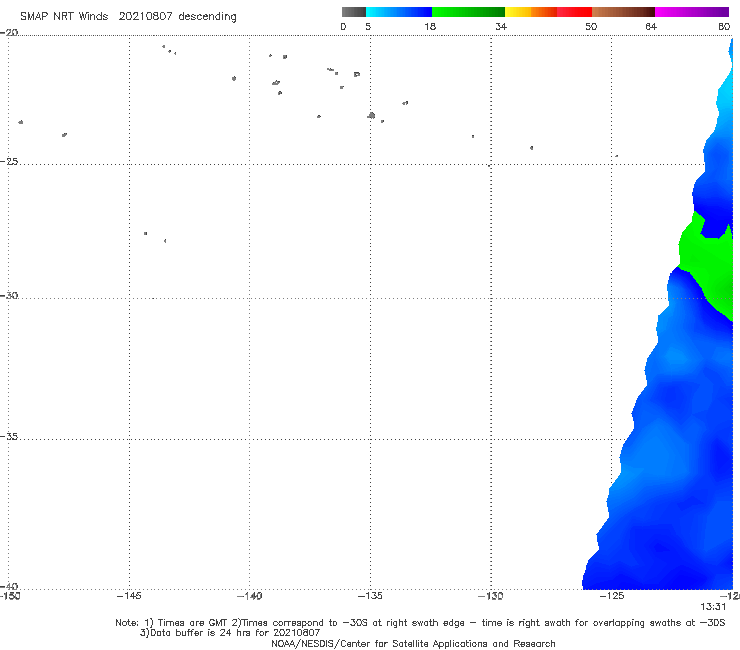Click the gray 0-5 segment of the color bar

tap(354, 12)
